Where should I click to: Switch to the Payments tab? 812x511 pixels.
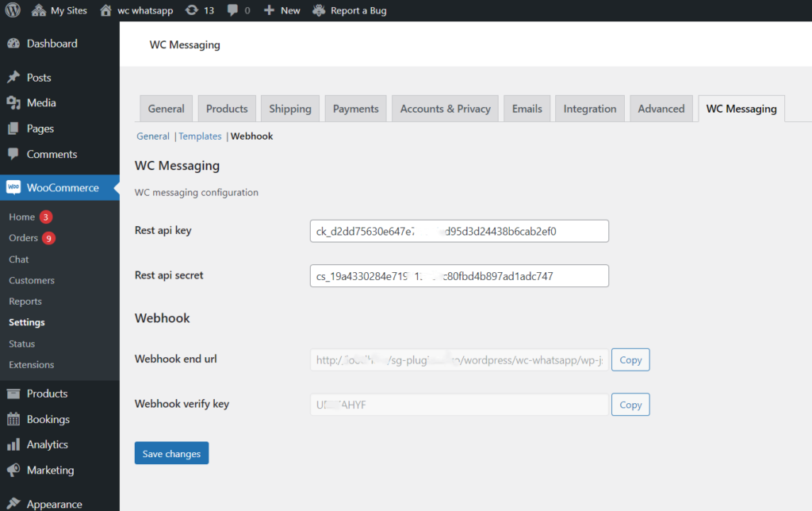pyautogui.click(x=355, y=108)
